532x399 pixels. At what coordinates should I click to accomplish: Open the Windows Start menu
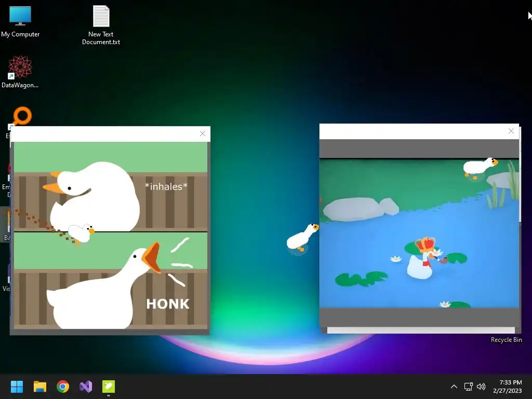17,387
